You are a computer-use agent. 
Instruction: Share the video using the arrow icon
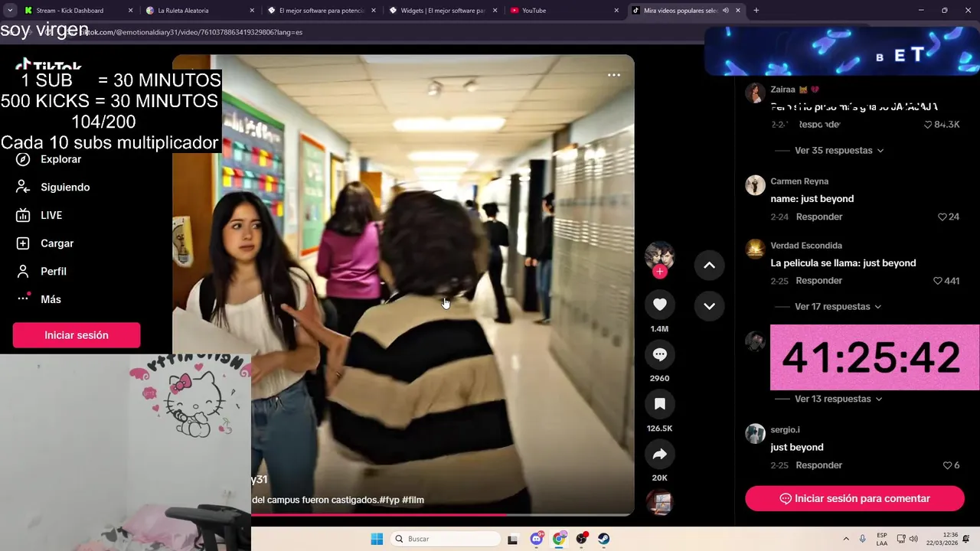coord(659,454)
